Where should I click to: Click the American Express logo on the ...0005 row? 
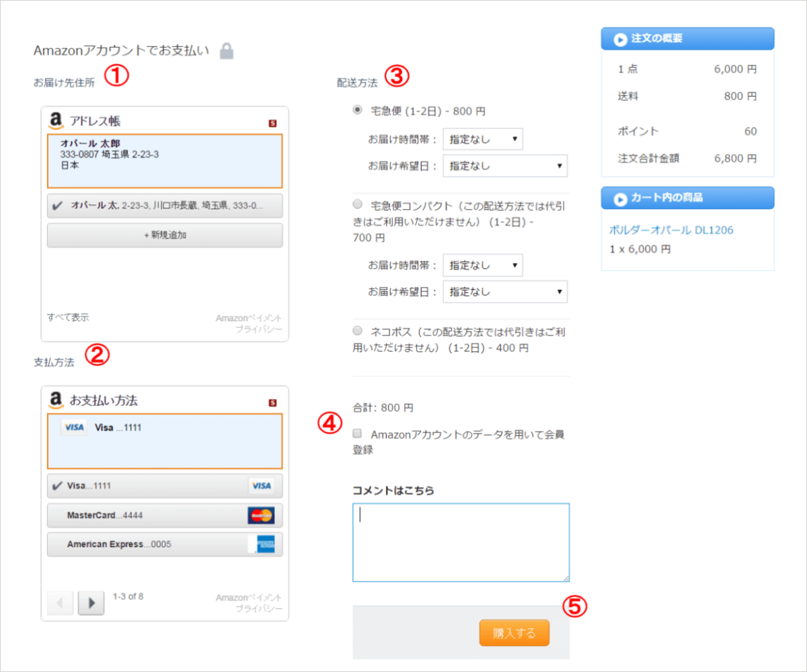261,544
